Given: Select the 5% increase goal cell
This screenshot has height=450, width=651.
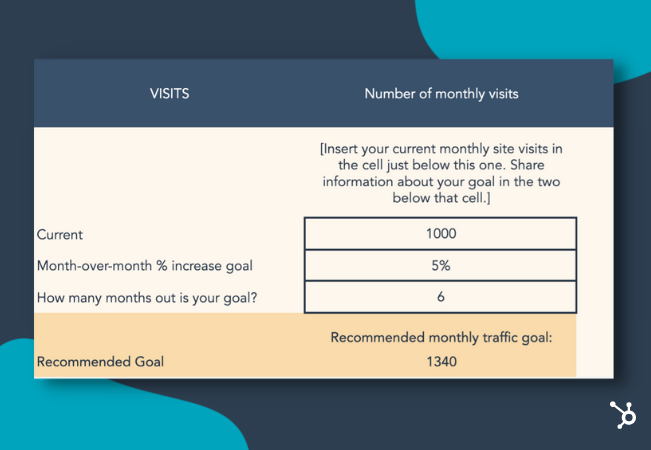Looking at the screenshot, I should [441, 265].
